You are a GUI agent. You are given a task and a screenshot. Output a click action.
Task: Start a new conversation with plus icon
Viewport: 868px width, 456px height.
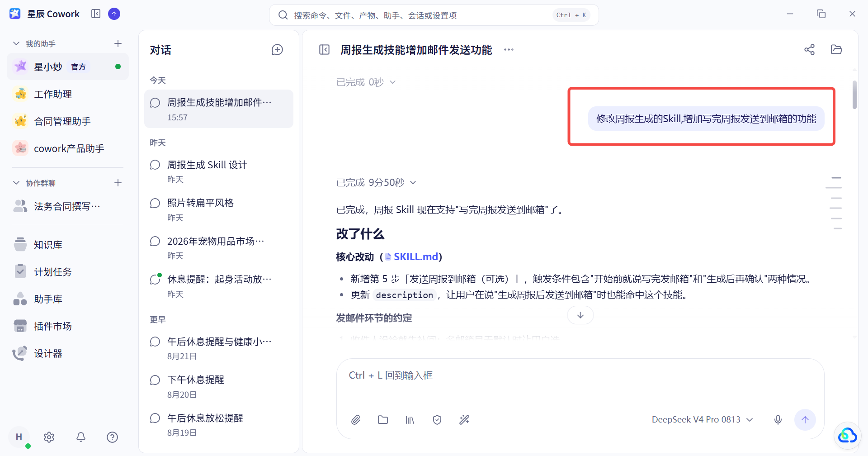tap(277, 50)
